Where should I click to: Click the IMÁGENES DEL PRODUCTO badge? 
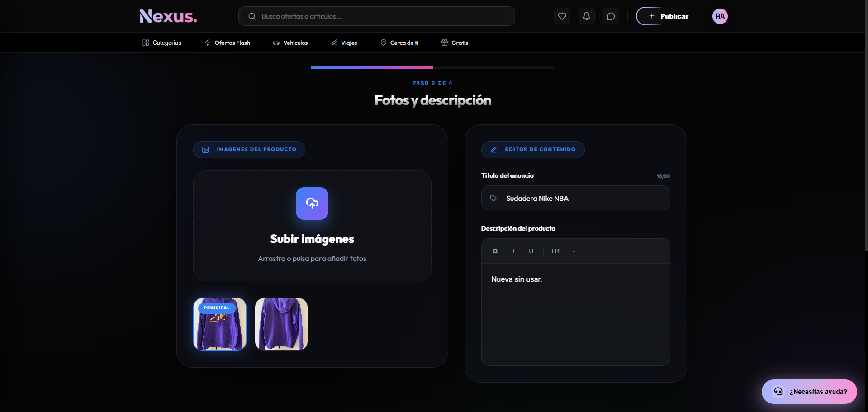click(x=249, y=150)
